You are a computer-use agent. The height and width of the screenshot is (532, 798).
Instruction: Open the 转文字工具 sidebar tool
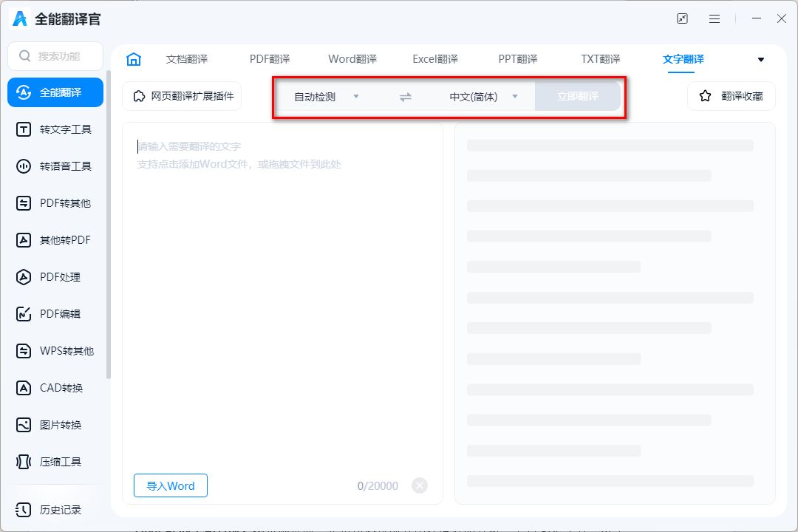55,129
